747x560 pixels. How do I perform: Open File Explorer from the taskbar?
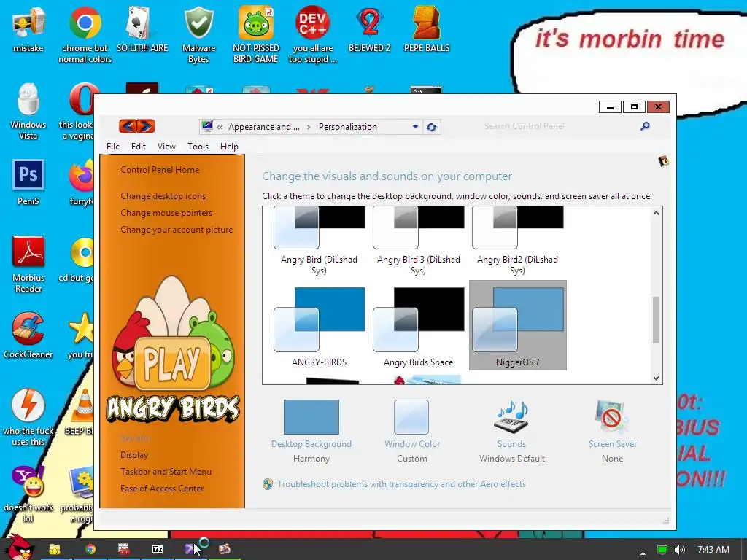pyautogui.click(x=55, y=549)
